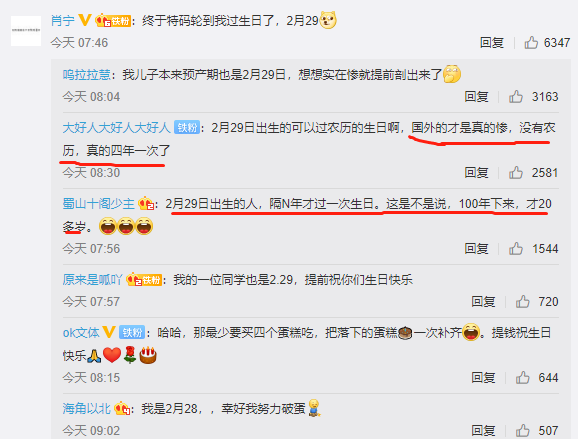Like 蜀山十阁少主's comment with 1544 likes

[x=516, y=248]
